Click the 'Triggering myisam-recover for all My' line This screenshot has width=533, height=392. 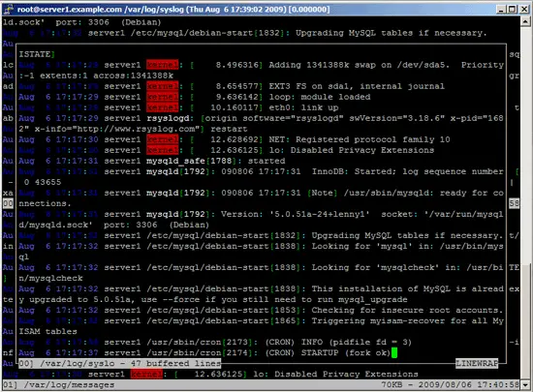[x=261, y=320]
